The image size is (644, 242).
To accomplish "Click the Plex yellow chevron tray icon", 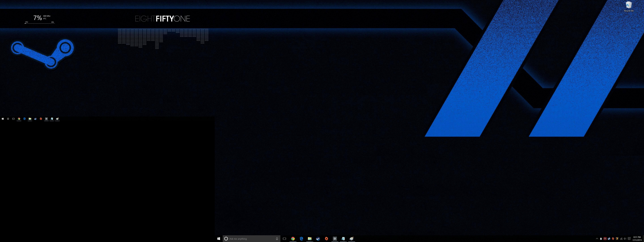I will [617, 239].
